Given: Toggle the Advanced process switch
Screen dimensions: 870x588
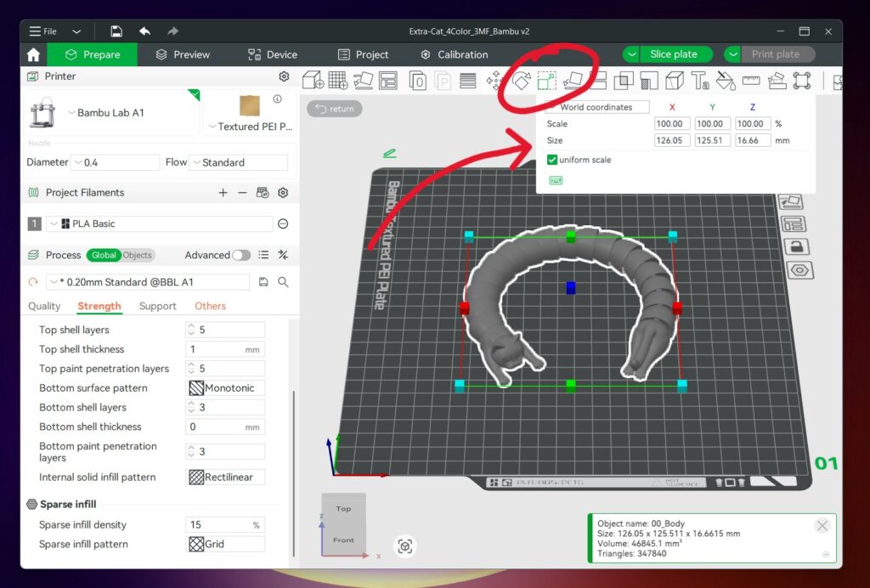Looking at the screenshot, I should (x=240, y=256).
